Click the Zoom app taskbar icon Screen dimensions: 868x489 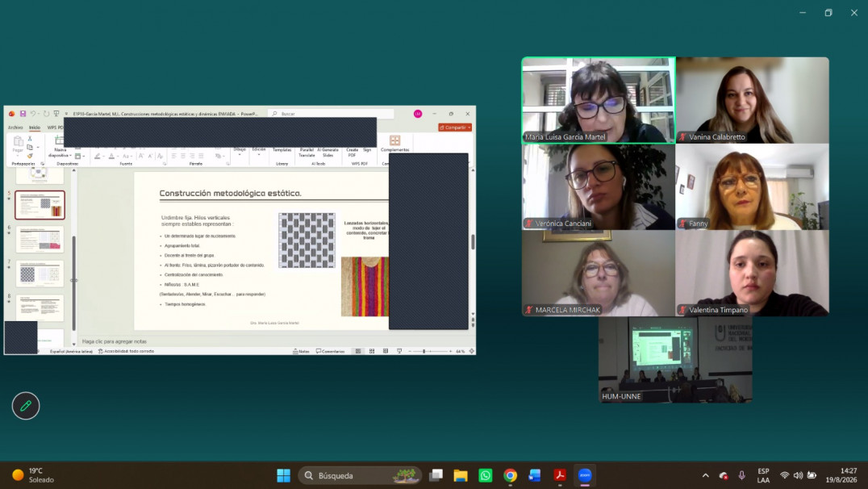[x=585, y=475]
